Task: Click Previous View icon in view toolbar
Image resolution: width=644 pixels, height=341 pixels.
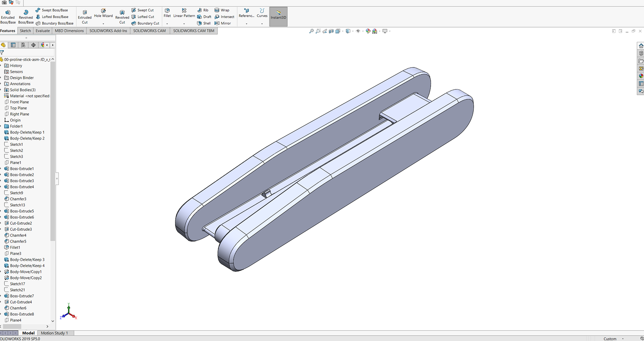Action: [325, 31]
